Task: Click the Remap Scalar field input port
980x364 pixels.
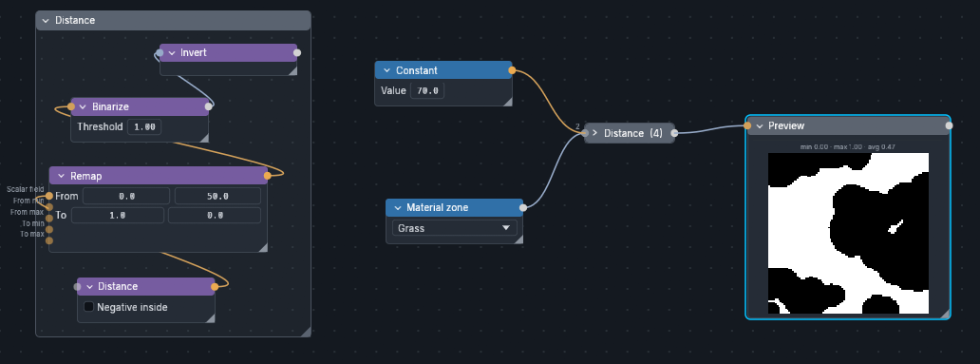Action: click(x=49, y=196)
